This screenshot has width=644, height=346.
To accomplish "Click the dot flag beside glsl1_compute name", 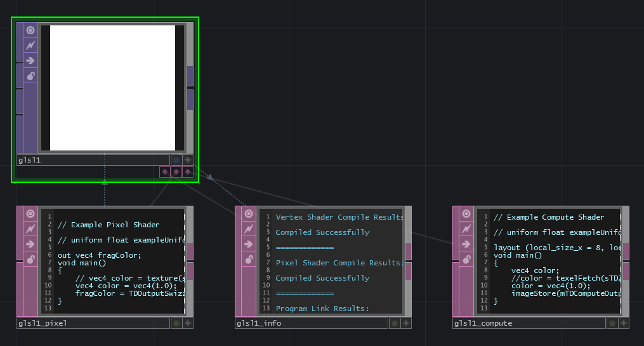I will point(612,323).
